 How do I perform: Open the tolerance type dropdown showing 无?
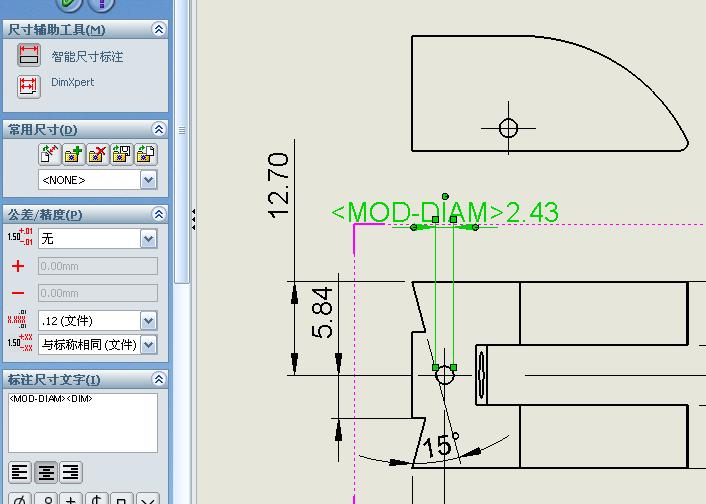coord(149,239)
